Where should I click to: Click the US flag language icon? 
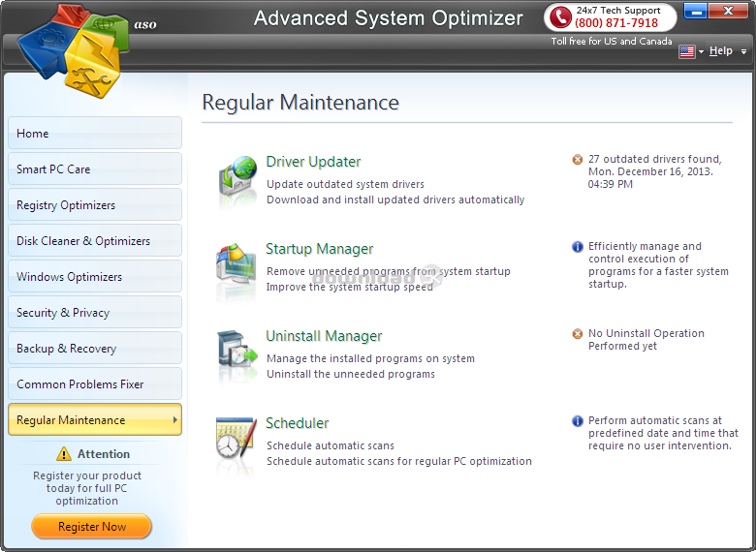pos(686,51)
